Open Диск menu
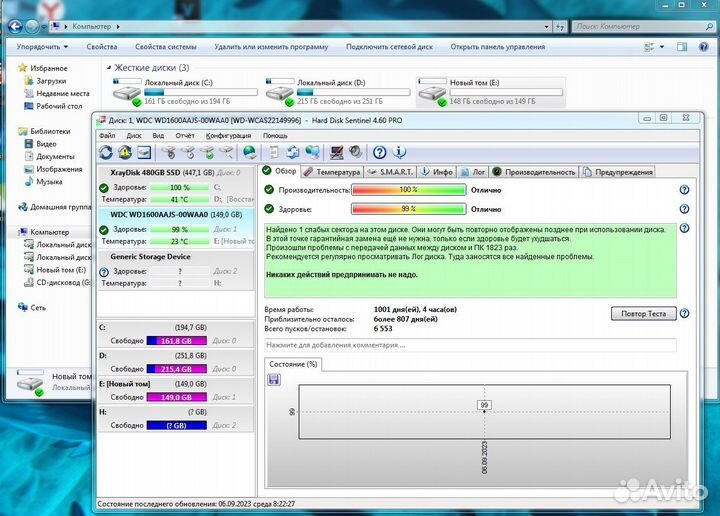 pyautogui.click(x=134, y=135)
